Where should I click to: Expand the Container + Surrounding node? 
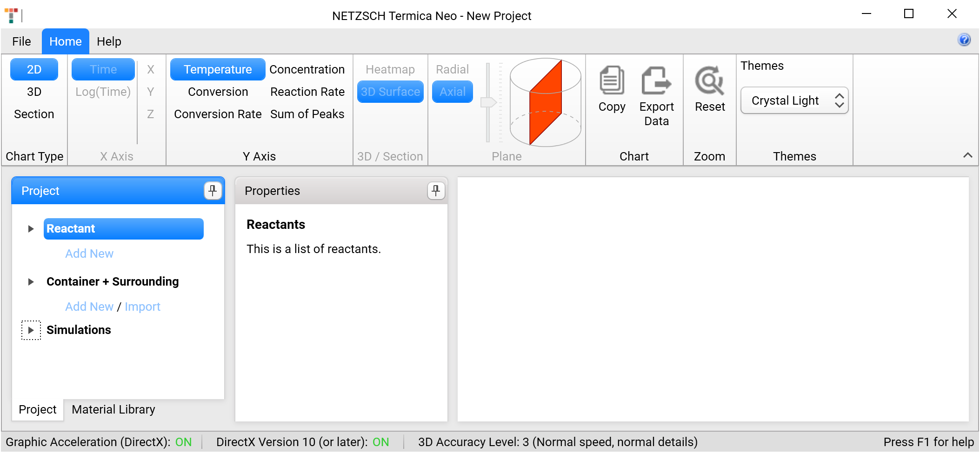coord(31,282)
